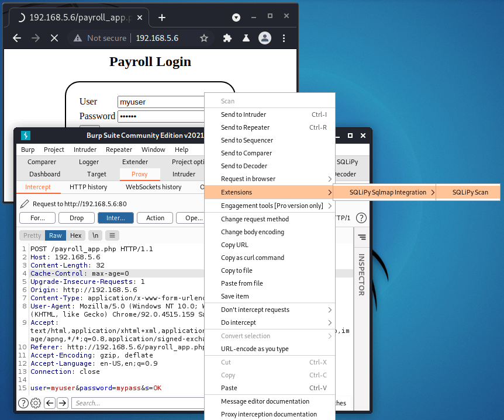Toggle Inspector layout lines icon
This screenshot has width=504, height=420.
coord(362,237)
